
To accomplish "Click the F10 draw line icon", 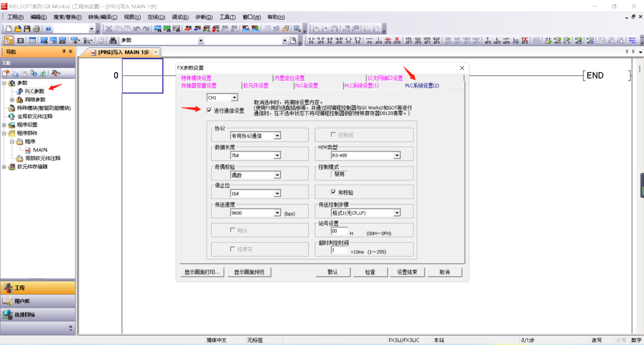I will (516, 40).
